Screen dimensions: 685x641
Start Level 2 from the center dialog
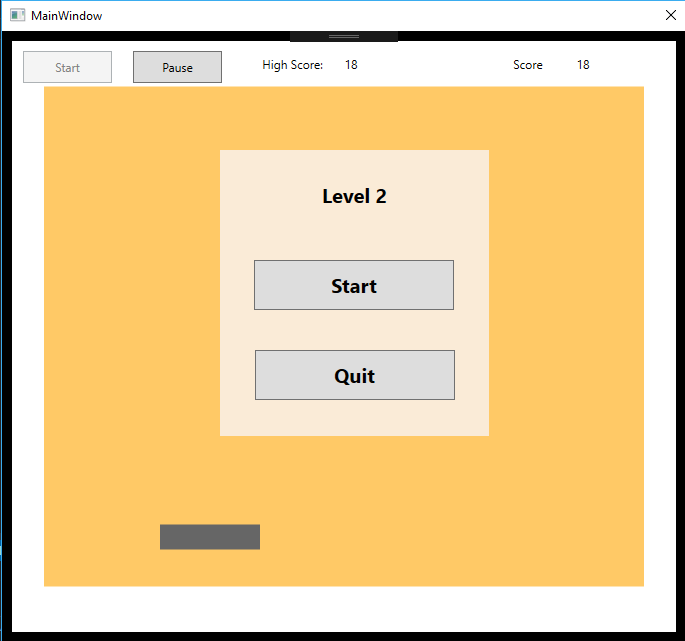[x=354, y=285]
